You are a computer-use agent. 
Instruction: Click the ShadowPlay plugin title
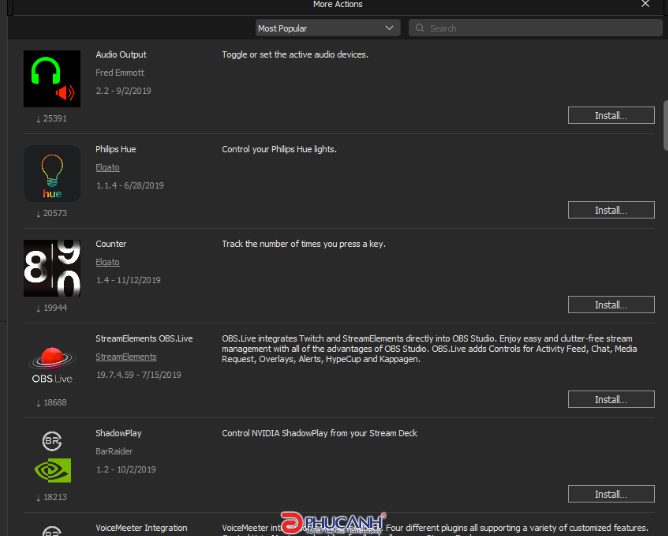pyautogui.click(x=118, y=433)
